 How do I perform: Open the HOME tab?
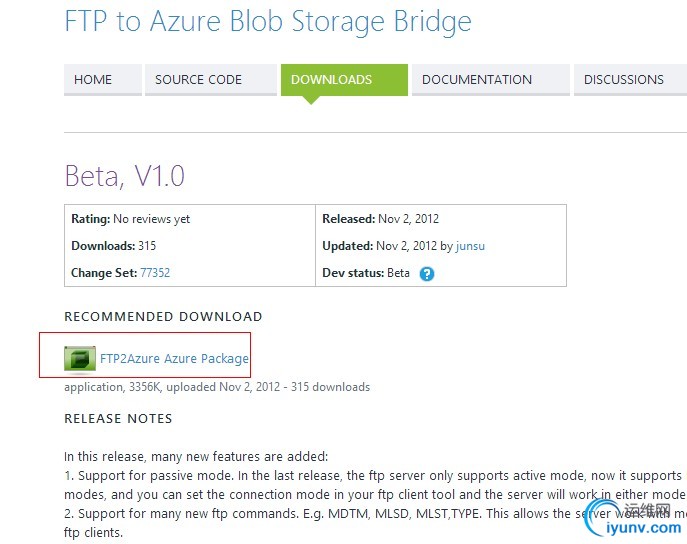[x=93, y=80]
